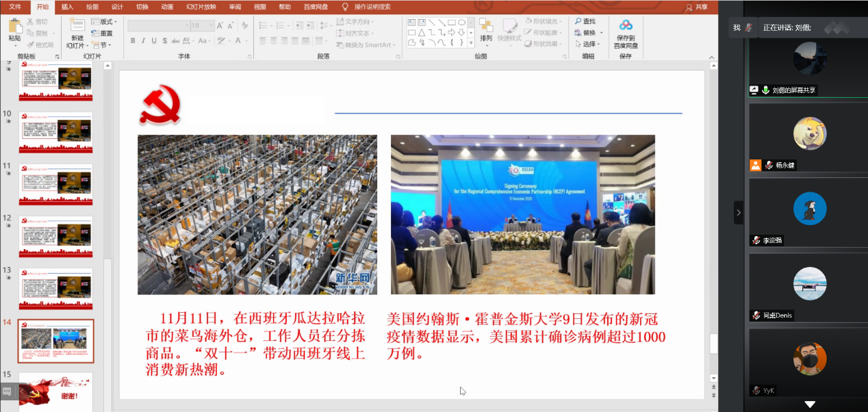Select slide 15 thumbnail with 谢谢
Viewport: 868px width, 412px height.
(55, 393)
